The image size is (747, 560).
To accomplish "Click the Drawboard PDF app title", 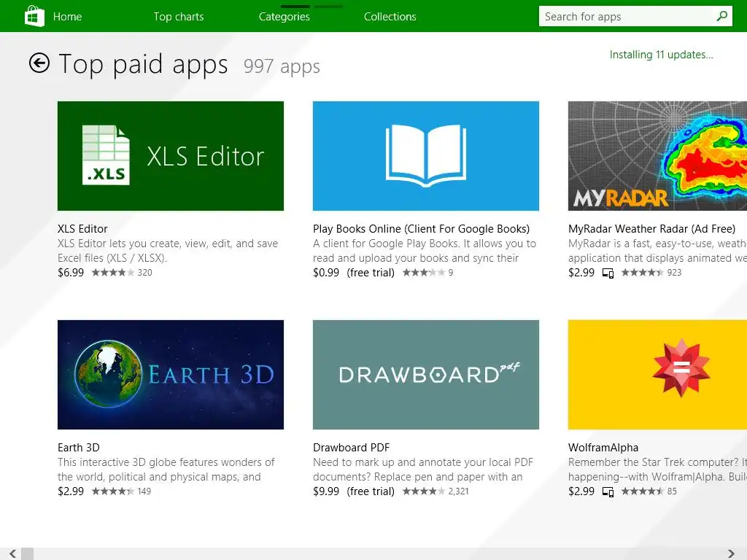I will (x=351, y=448).
